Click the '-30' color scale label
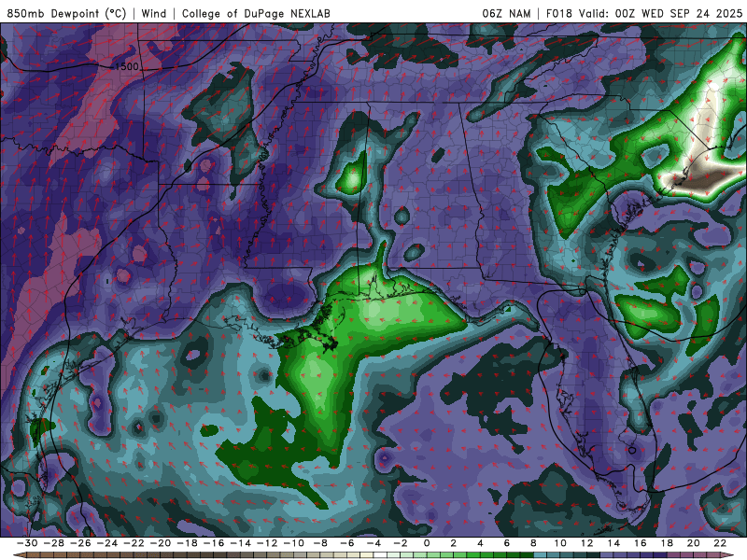 coord(27,543)
